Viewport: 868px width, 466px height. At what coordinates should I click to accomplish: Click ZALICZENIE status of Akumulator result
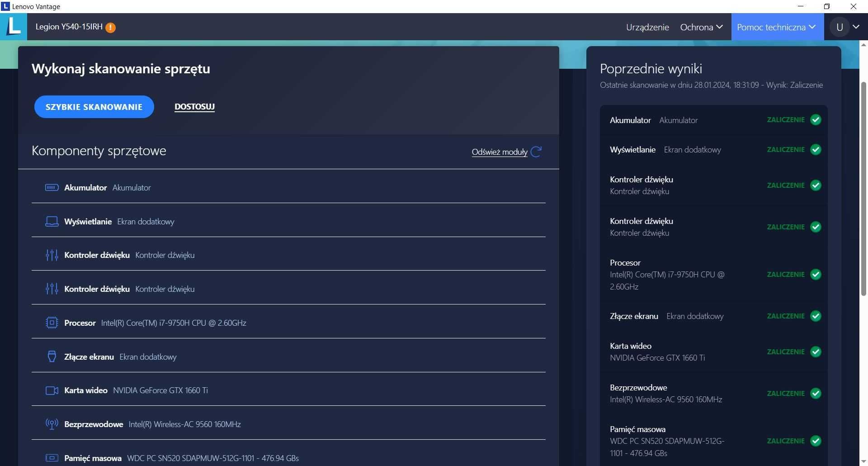(x=786, y=120)
